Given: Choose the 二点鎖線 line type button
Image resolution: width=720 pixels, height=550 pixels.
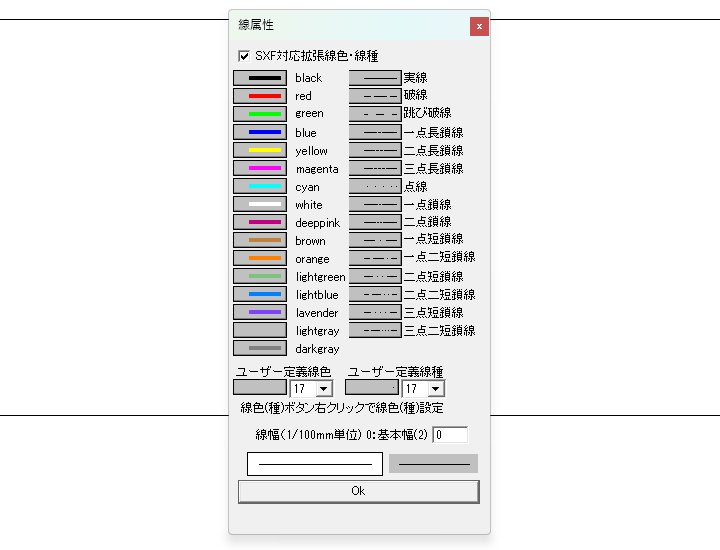Looking at the screenshot, I should coord(375,222).
